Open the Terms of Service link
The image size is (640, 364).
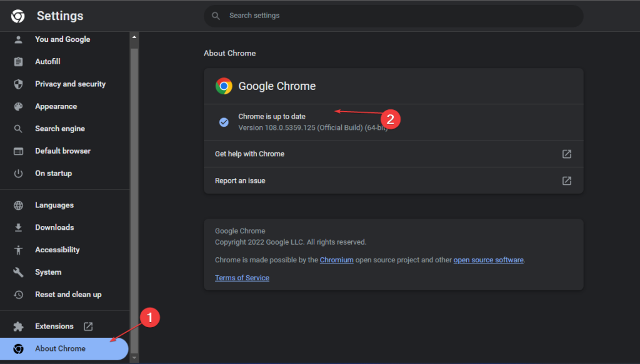(x=242, y=278)
